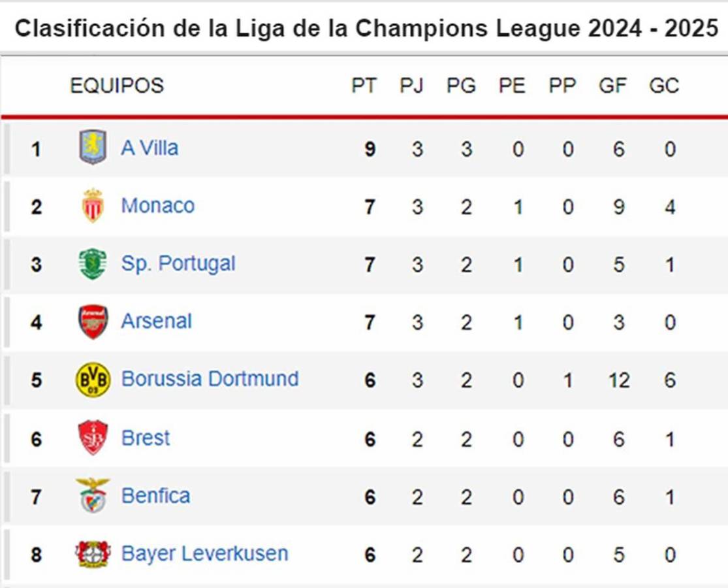Open the Benfica team link
Screen dimensions: 728x588
tap(156, 496)
